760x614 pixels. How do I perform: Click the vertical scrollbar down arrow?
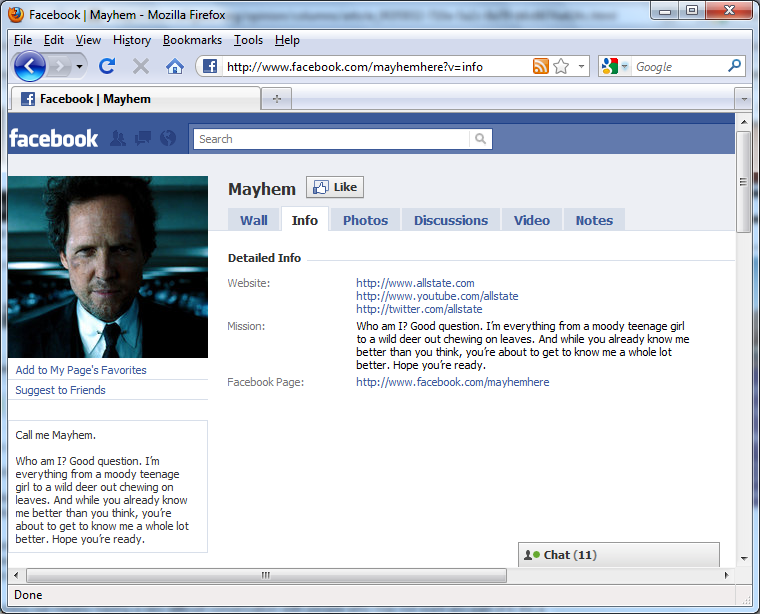click(x=744, y=559)
